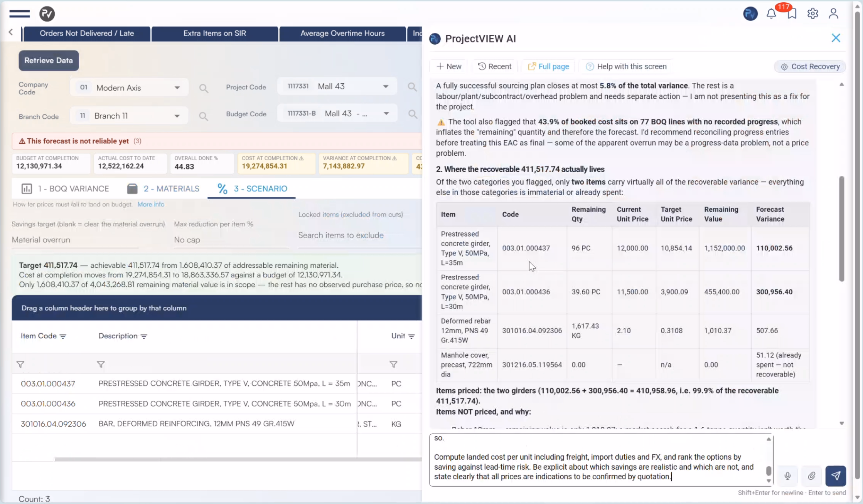
Task: Click filter funnel under Unit column
Action: [x=393, y=364]
